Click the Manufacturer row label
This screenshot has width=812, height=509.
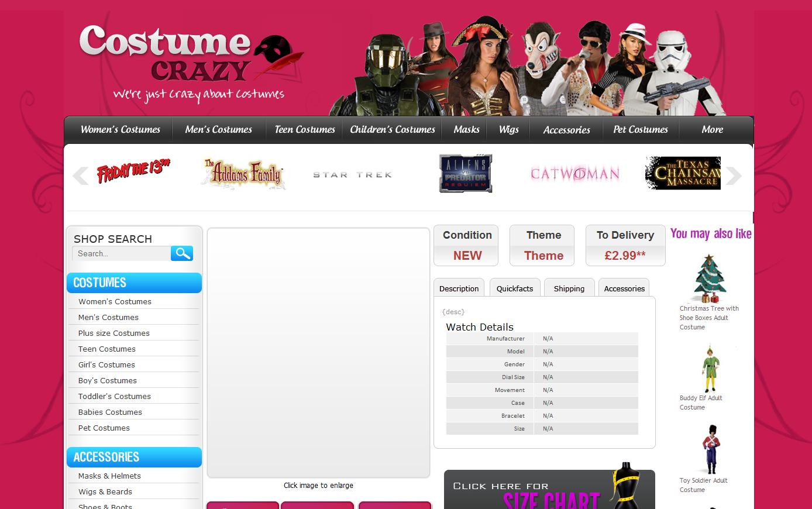tap(505, 339)
